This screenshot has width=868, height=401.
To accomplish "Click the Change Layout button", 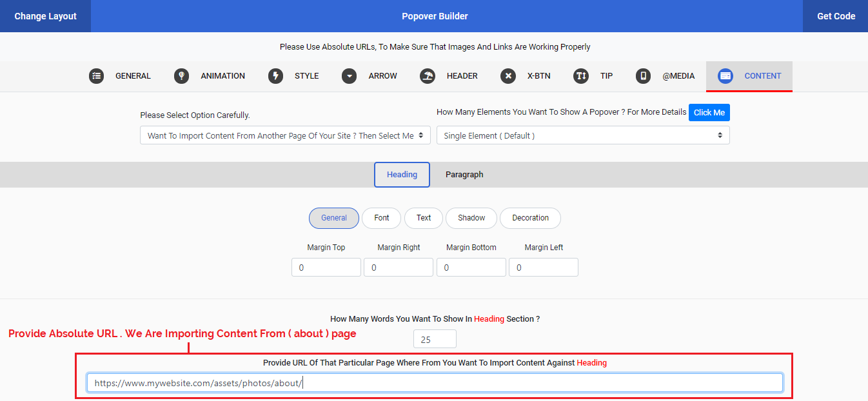I will coord(44,15).
